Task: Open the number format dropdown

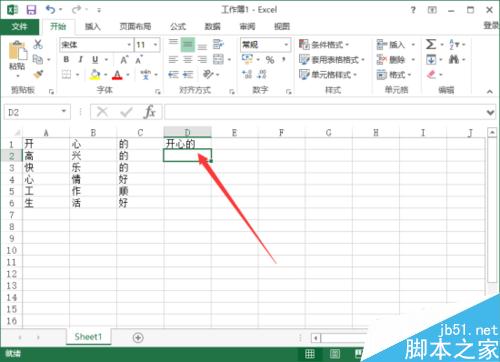Action: click(286, 45)
